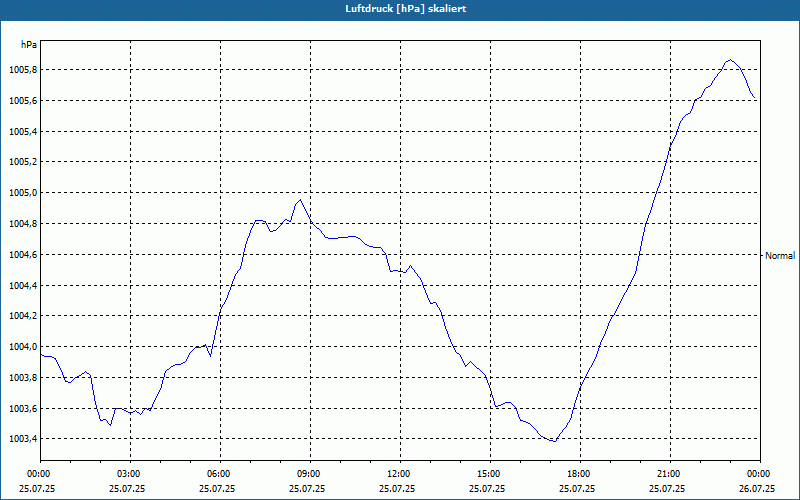Click the 15:00 time label

point(490,474)
